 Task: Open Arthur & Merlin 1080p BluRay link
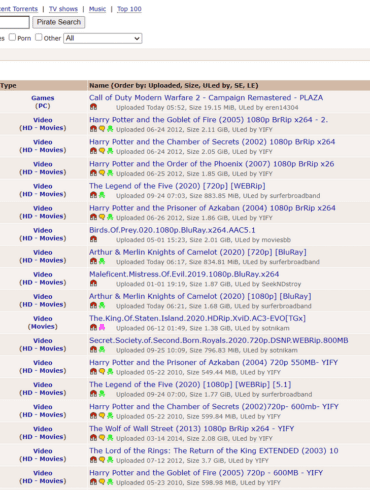click(x=200, y=296)
